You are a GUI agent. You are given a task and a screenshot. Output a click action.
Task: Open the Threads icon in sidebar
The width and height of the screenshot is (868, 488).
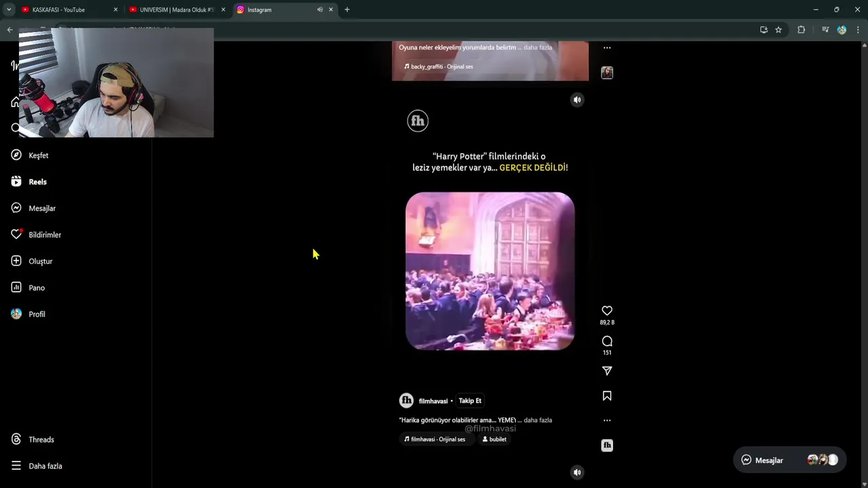16,439
